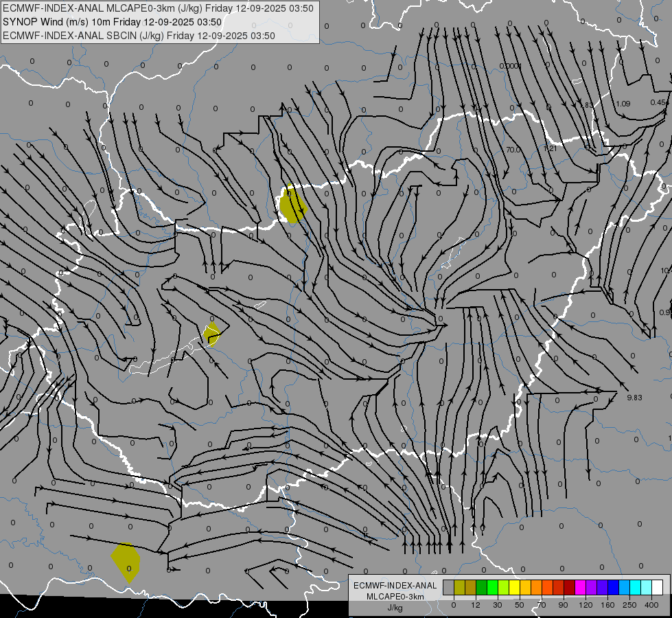
Task: Click the small olive patch by the narrow lake
Action: click(211, 334)
